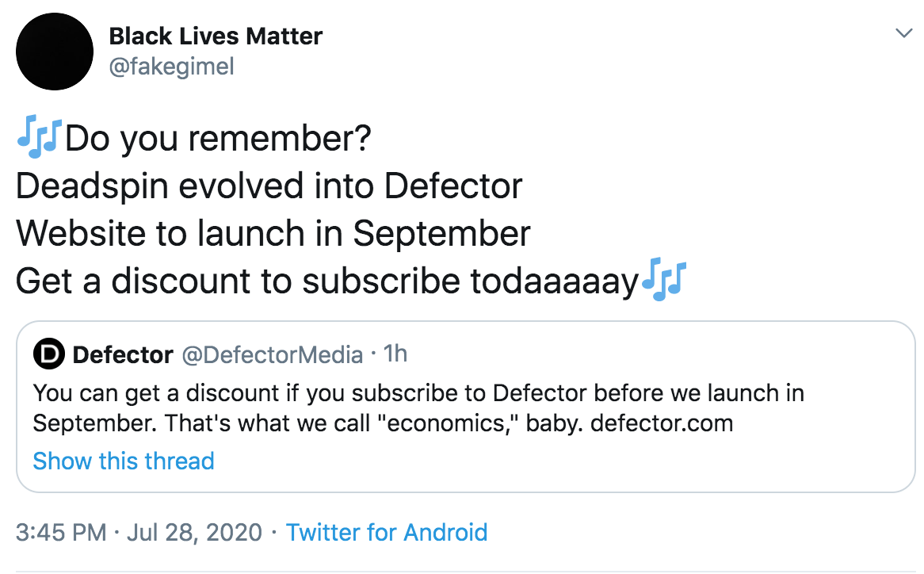This screenshot has height=574, width=924.
Task: Click the line 'Website to launch in September'
Action: coord(273,233)
